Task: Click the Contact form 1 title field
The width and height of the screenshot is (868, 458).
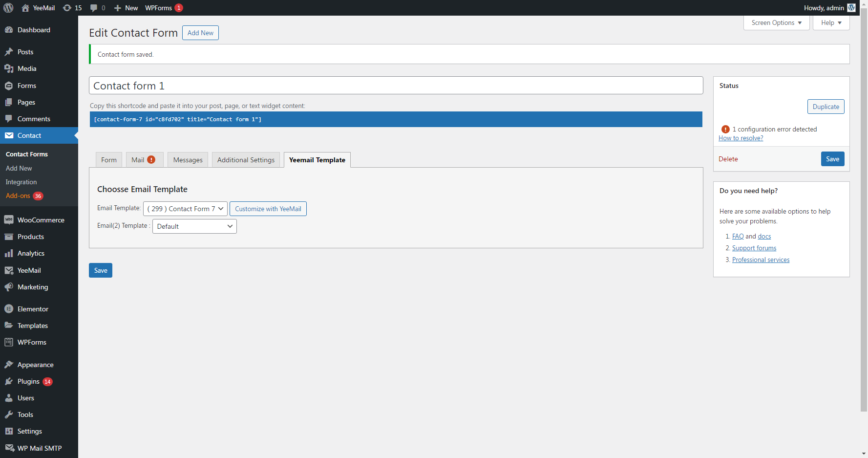Action: (396, 86)
